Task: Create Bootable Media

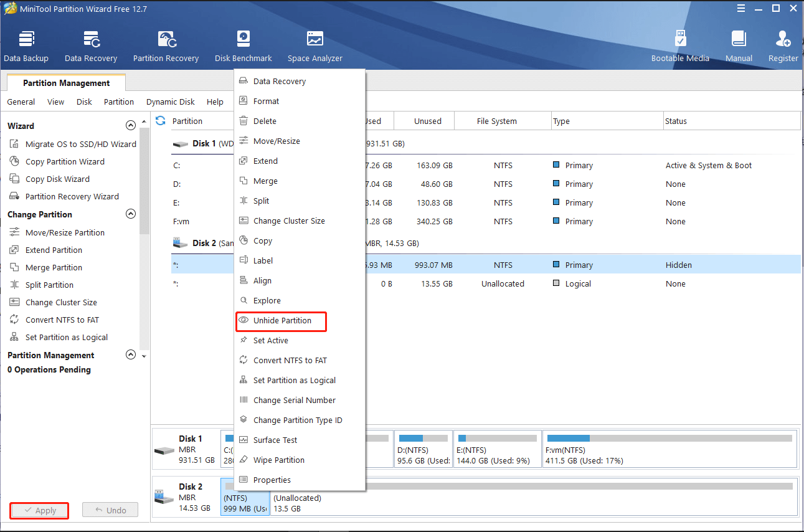Action: coord(680,47)
